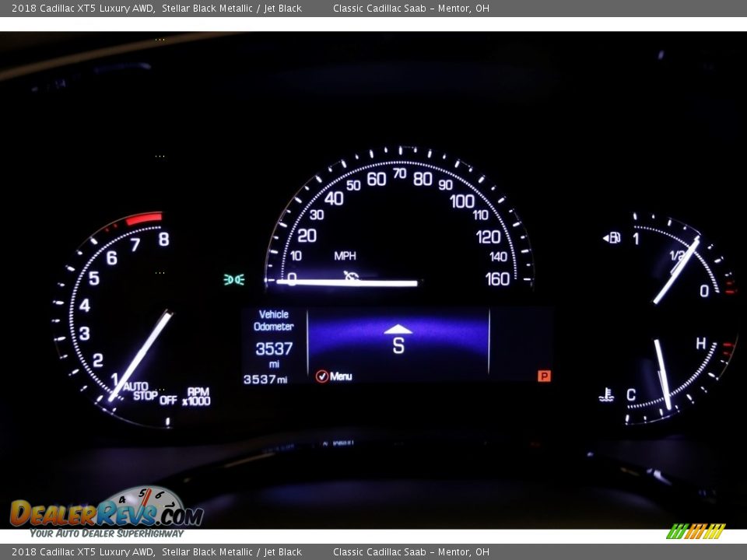Select the Vehicle Odometer heading
The image size is (747, 560).
pyautogui.click(x=274, y=320)
